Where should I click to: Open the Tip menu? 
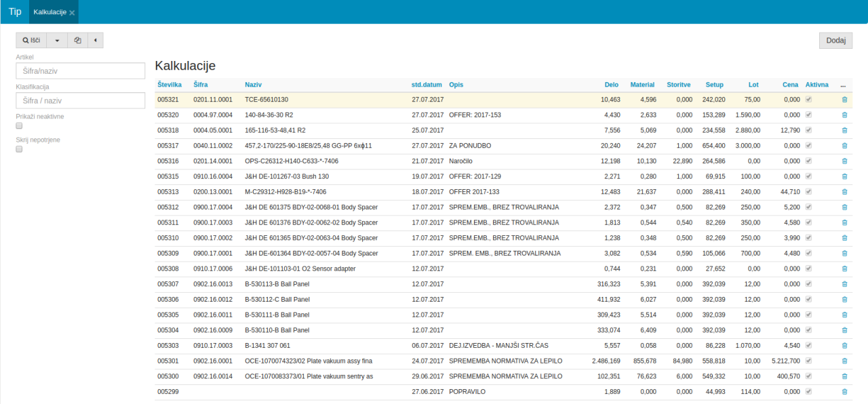(x=14, y=12)
